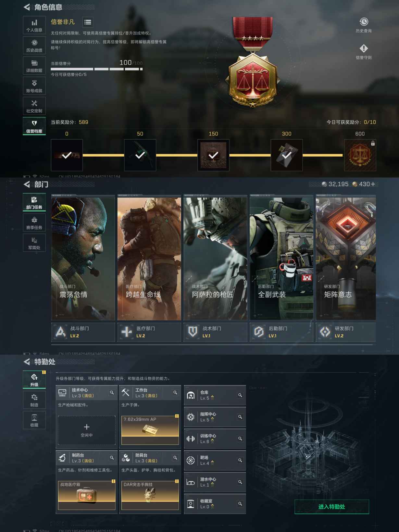Open the 战斗部门 LV.2 button
The width and height of the screenshot is (399, 532).
[83, 332]
